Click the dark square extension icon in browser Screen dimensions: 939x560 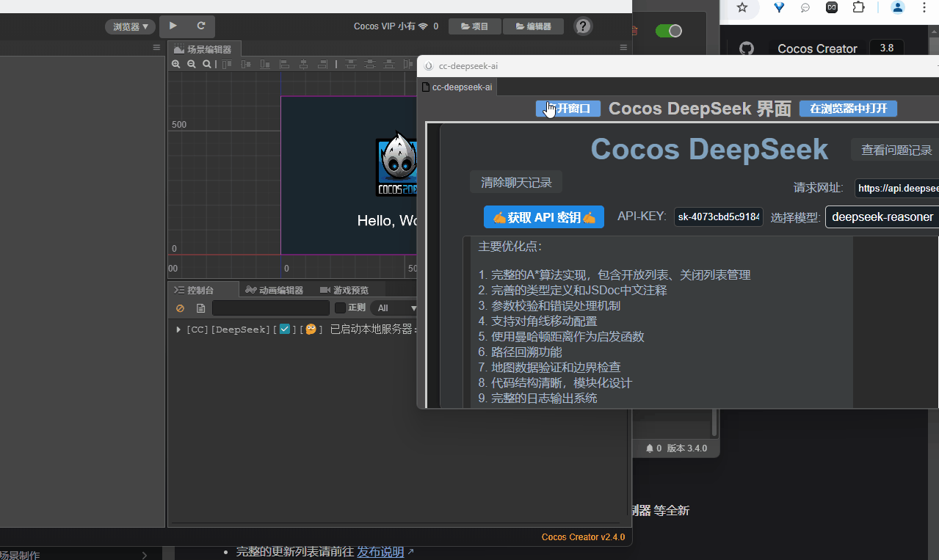832,8
